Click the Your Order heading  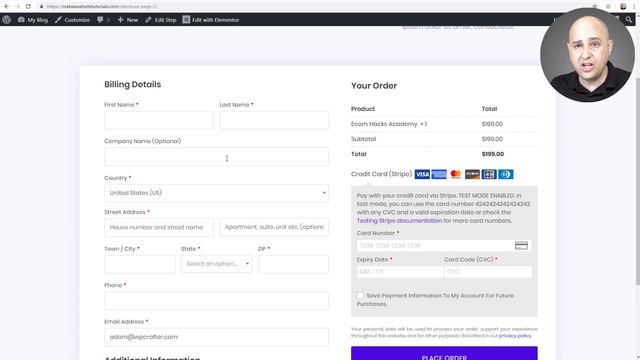pos(374,86)
